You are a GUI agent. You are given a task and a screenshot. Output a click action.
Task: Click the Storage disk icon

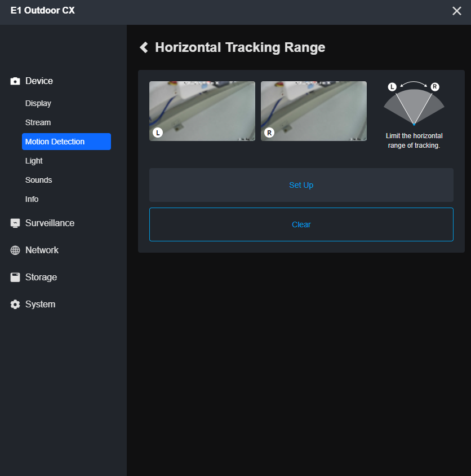pyautogui.click(x=15, y=277)
